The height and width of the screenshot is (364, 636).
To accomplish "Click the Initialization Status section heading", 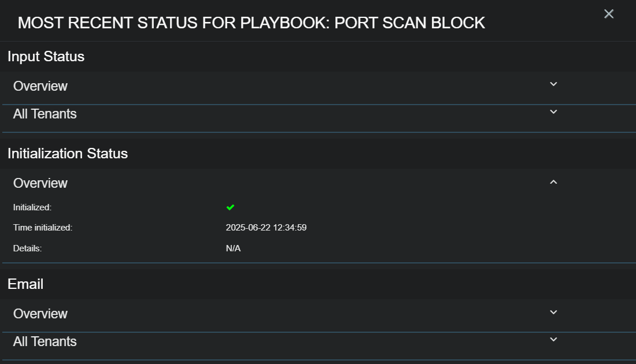I will [68, 154].
